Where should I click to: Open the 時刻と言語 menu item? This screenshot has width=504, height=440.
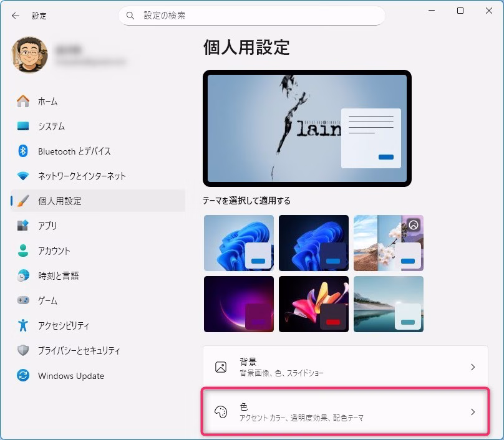(x=58, y=275)
